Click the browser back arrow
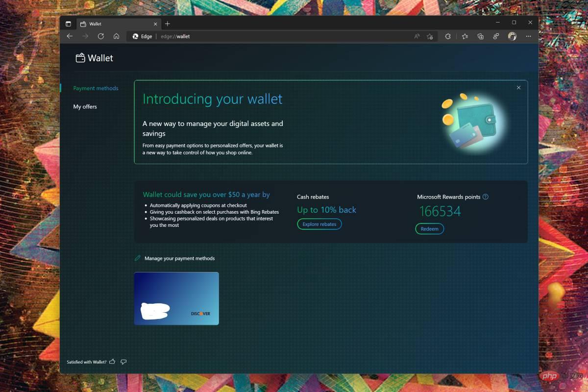The width and height of the screenshot is (588, 392). coord(70,36)
